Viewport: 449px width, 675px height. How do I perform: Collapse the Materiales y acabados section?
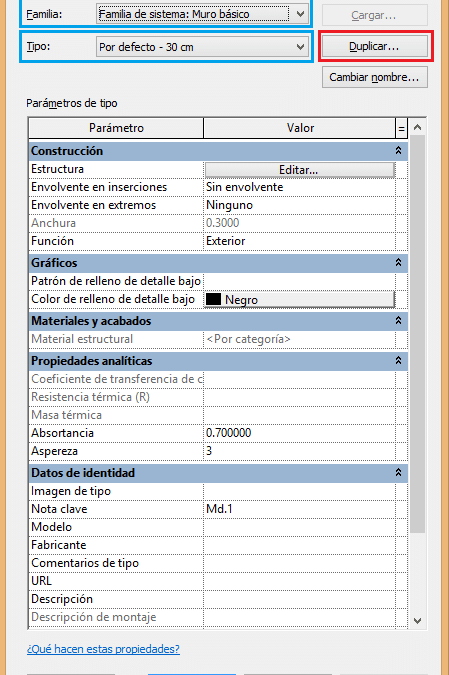point(398,321)
